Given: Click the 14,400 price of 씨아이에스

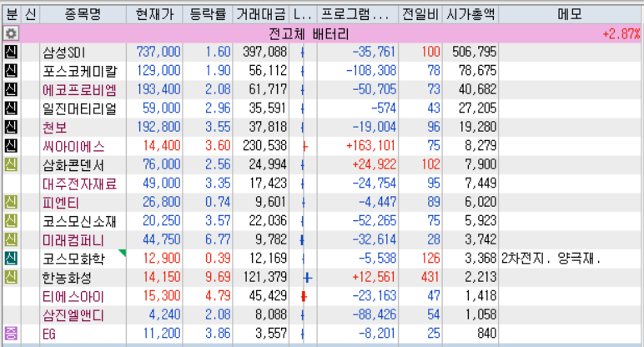Looking at the screenshot, I should [162, 146].
